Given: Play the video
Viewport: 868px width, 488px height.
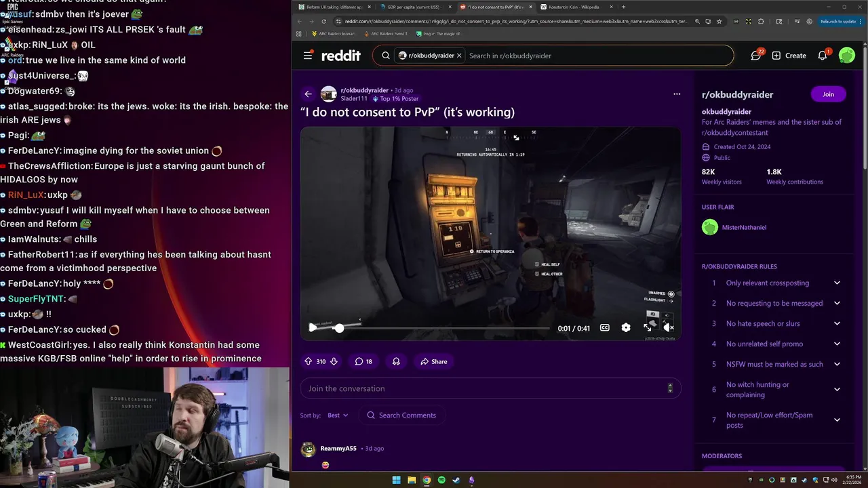Looking at the screenshot, I should [x=312, y=328].
